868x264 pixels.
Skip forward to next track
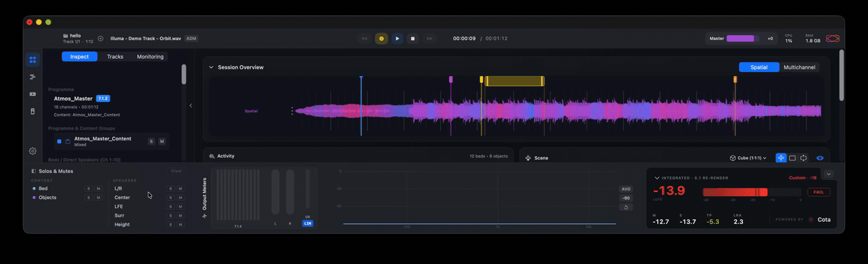[x=429, y=39]
